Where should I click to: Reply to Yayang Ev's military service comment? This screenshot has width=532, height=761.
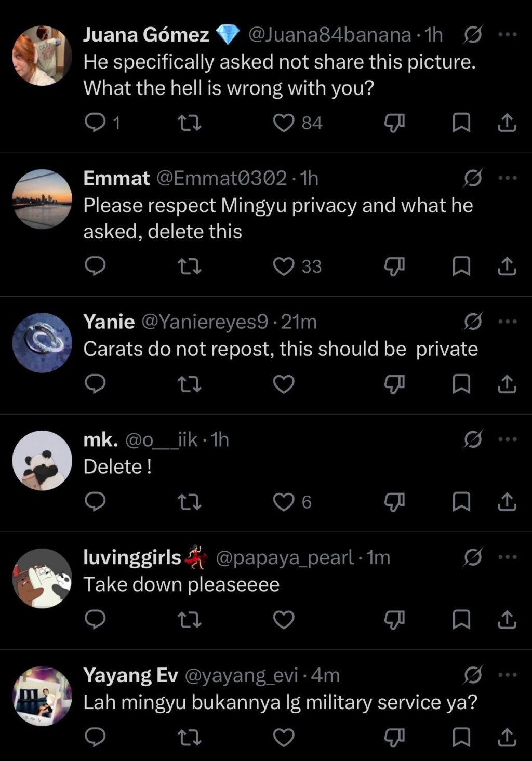pyautogui.click(x=95, y=737)
